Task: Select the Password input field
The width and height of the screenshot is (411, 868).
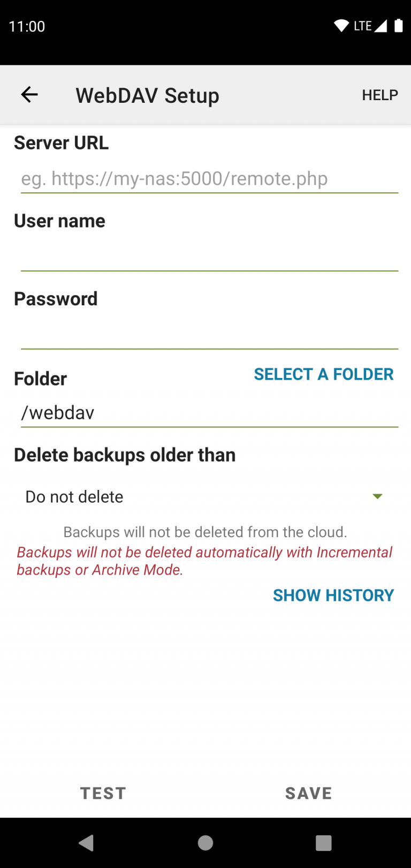Action: coord(209,335)
